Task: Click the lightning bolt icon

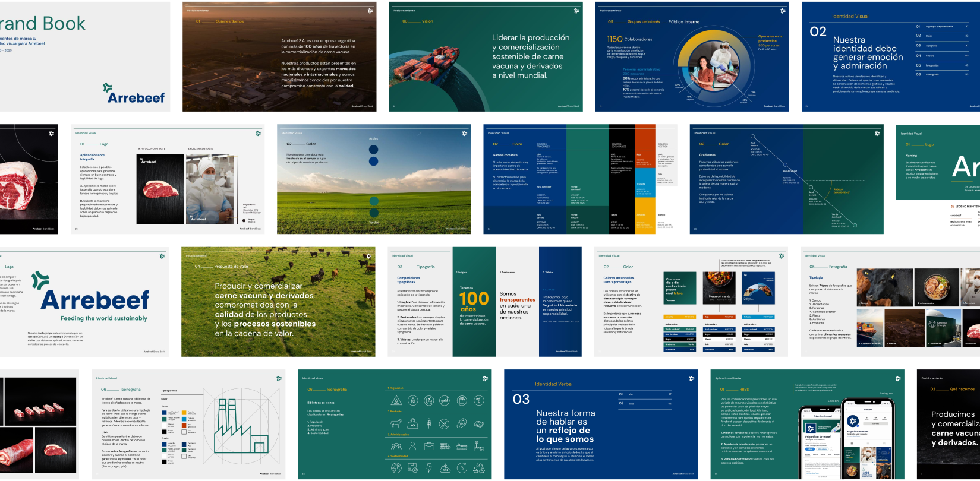Action: (x=429, y=468)
